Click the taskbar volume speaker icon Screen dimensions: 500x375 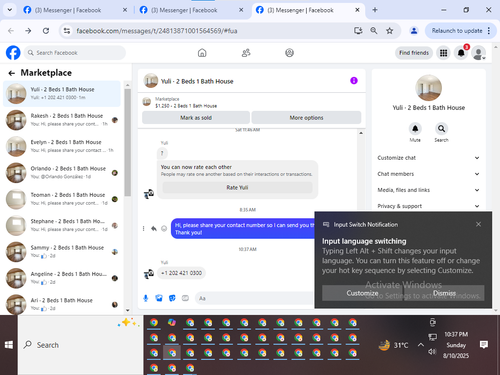[x=432, y=351]
